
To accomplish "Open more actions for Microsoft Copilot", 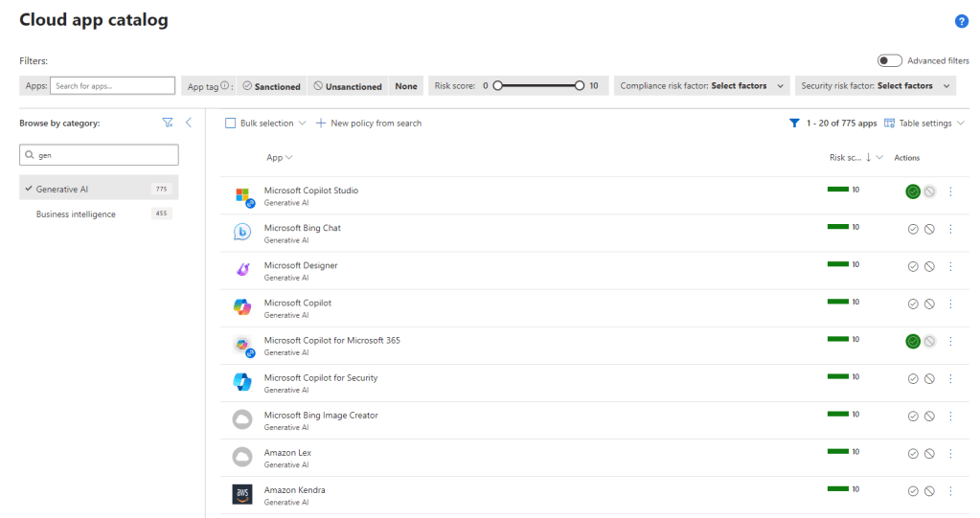I will pos(950,304).
